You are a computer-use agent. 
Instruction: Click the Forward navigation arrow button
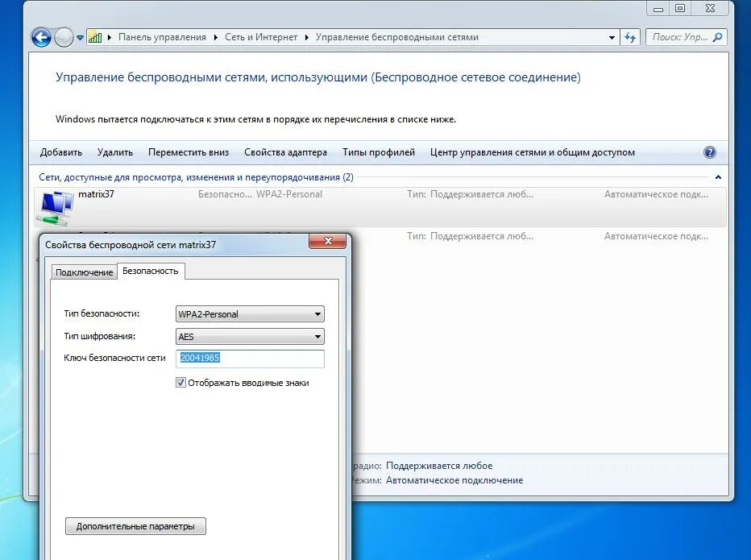[x=64, y=37]
